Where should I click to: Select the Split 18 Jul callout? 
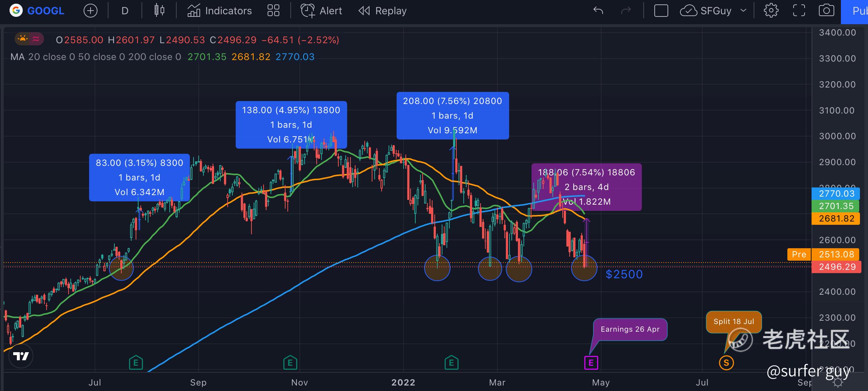tap(734, 322)
